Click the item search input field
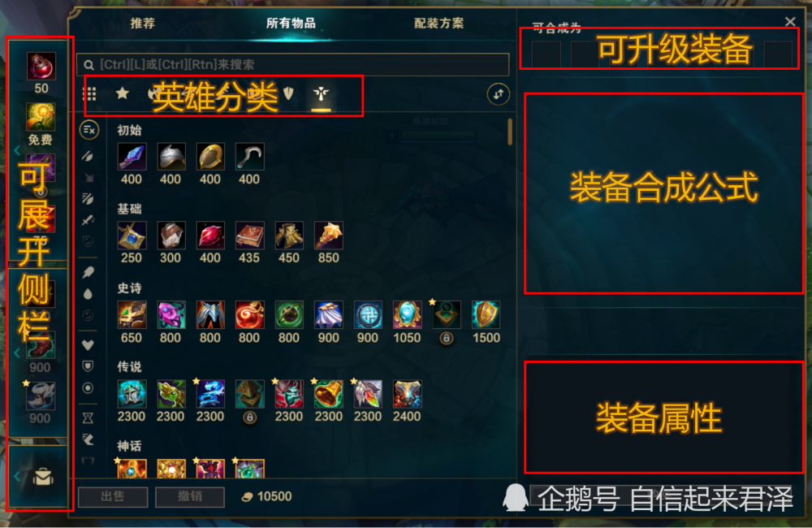Screen dimensions: 812x528 [x=292, y=65]
